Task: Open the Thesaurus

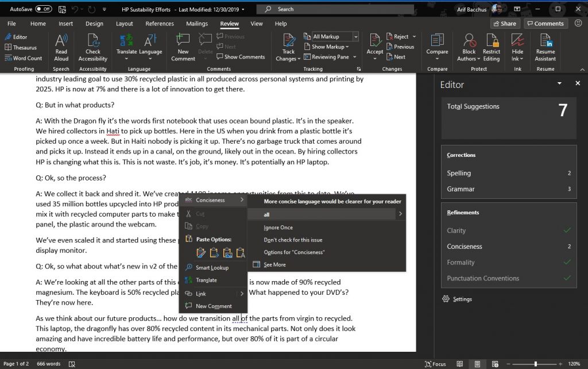Action: click(20, 47)
